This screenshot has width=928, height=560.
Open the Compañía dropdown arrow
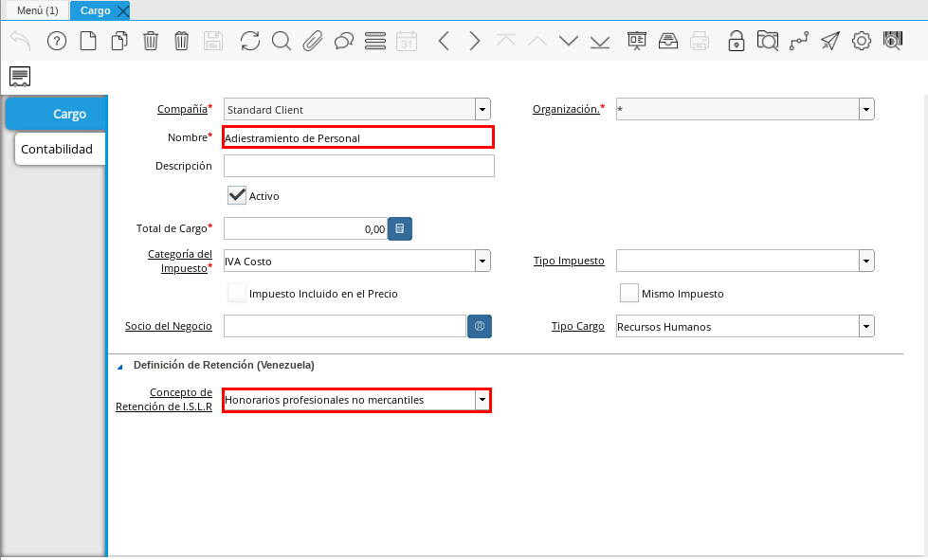coord(482,109)
